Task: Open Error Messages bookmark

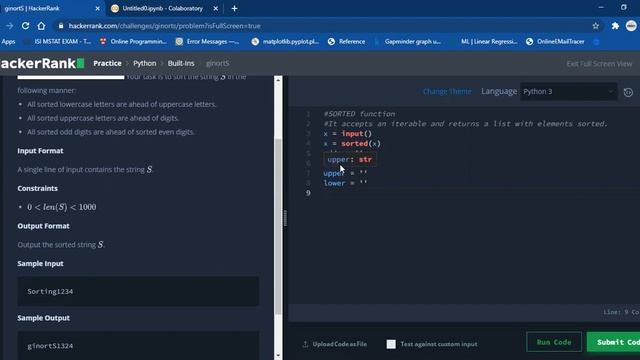Action: [207, 41]
